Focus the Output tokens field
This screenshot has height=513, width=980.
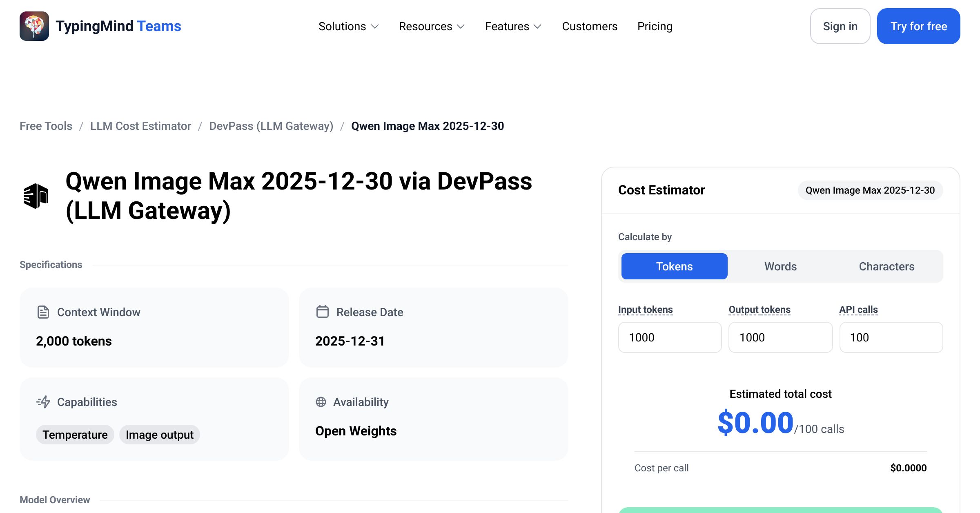click(x=781, y=337)
